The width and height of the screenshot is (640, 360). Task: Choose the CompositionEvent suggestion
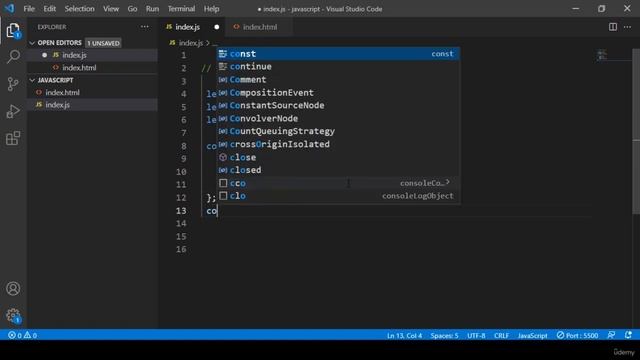(x=338, y=93)
